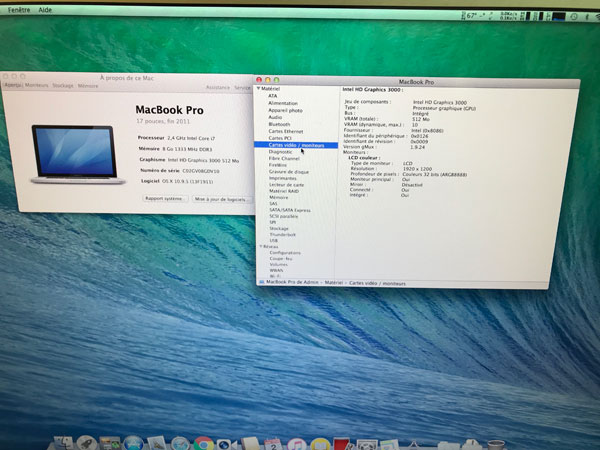The height and width of the screenshot is (450, 600).
Task: Select Cartes PCI in the sidebar
Action: click(x=280, y=138)
